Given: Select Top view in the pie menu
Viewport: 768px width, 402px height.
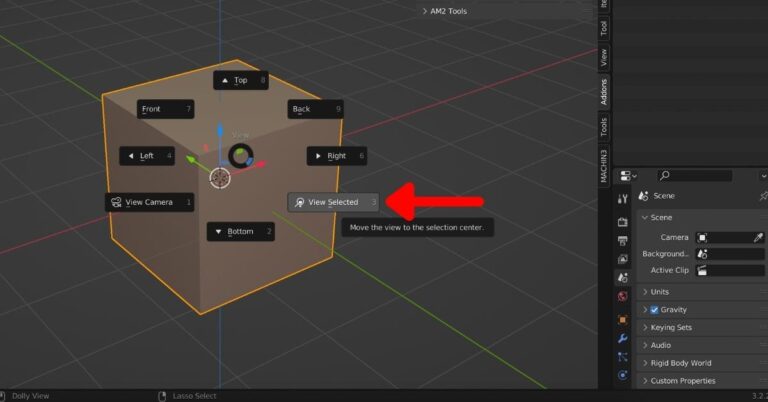Looking at the screenshot, I should pos(240,80).
